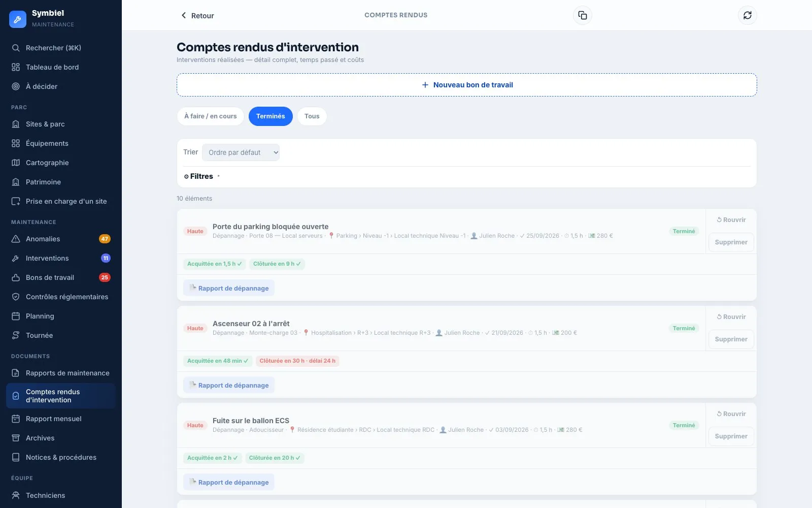
Task: Open Équipements section
Action: 61,143
